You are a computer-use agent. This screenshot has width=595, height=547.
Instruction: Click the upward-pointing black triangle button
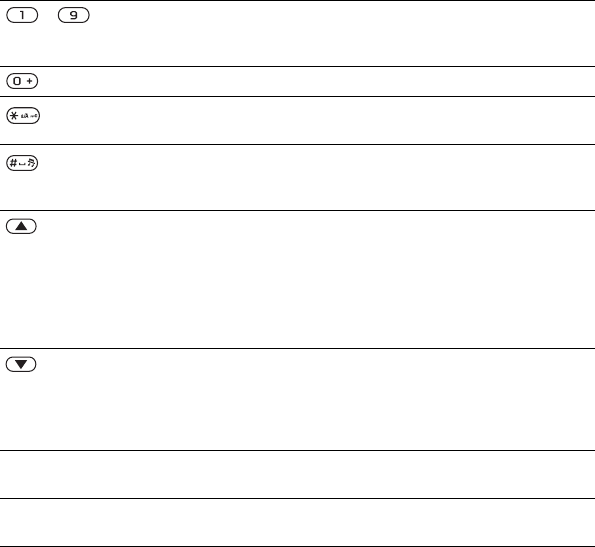pyautogui.click(x=21, y=226)
